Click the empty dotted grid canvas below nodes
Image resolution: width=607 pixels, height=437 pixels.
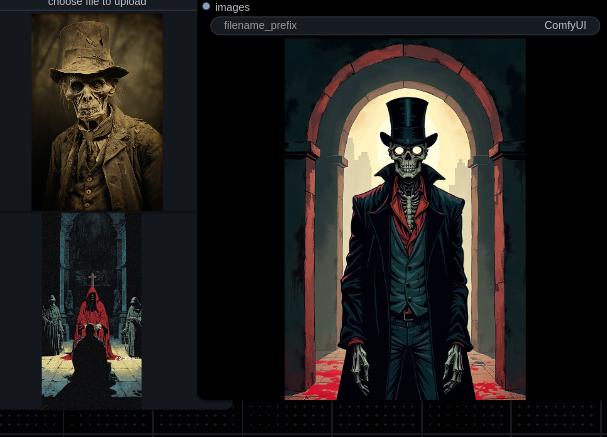[x=304, y=420]
